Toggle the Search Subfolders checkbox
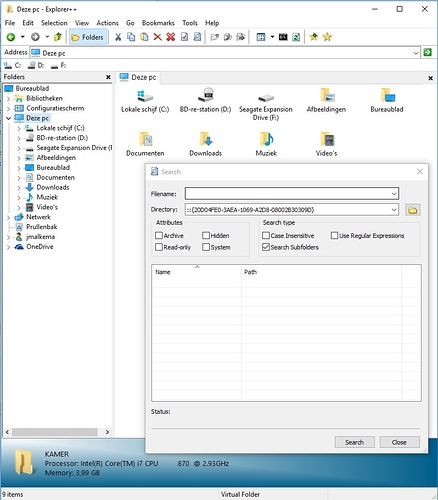 [266, 247]
